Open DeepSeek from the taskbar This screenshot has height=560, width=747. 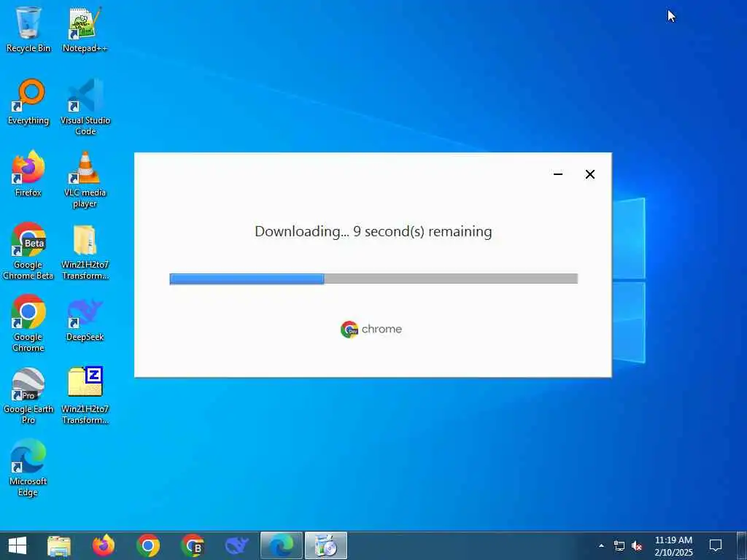[236, 545]
